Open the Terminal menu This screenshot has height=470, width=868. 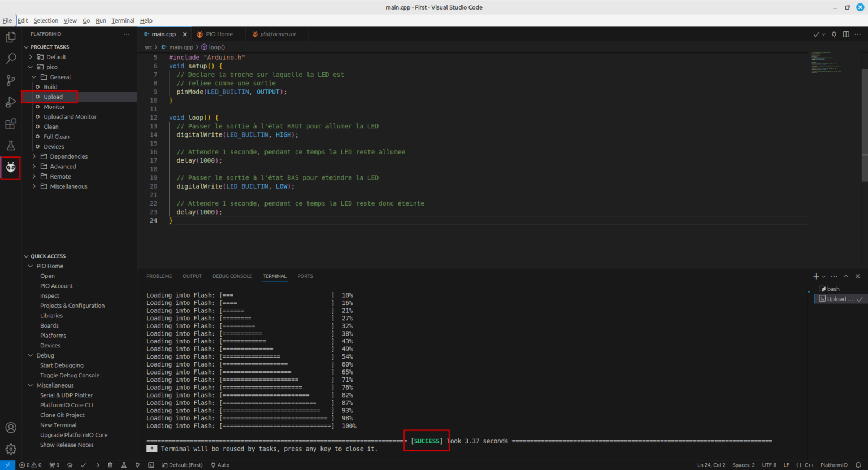[x=123, y=20]
